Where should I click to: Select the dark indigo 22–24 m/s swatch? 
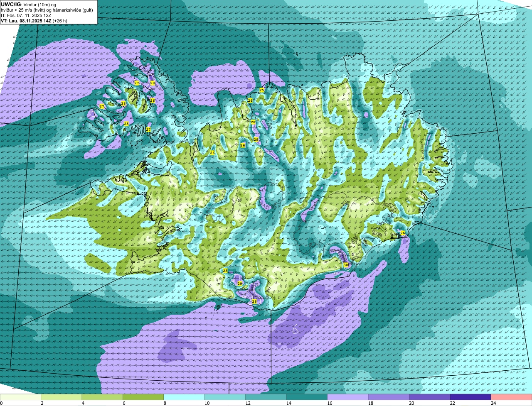click(x=470, y=397)
